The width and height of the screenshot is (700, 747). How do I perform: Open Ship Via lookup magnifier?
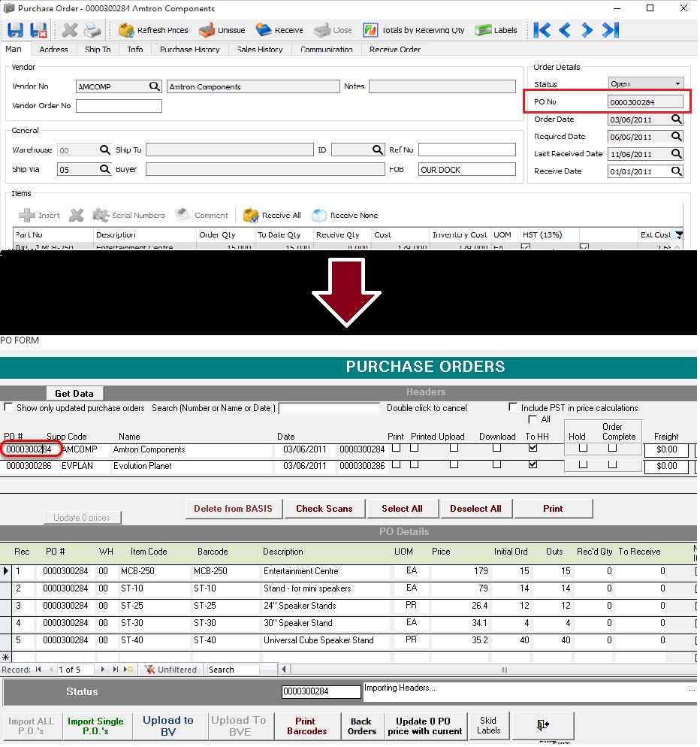(104, 169)
